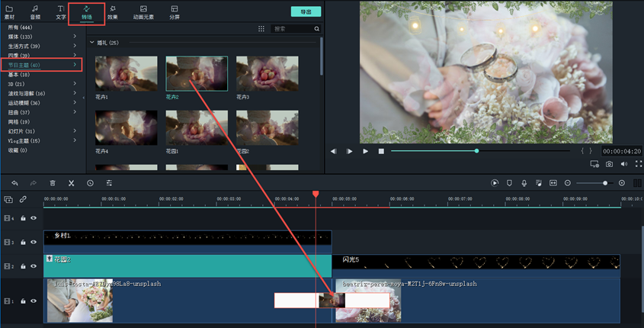The height and width of the screenshot is (328, 644).
Task: Take a snapshot with the camera icon
Action: tap(609, 164)
